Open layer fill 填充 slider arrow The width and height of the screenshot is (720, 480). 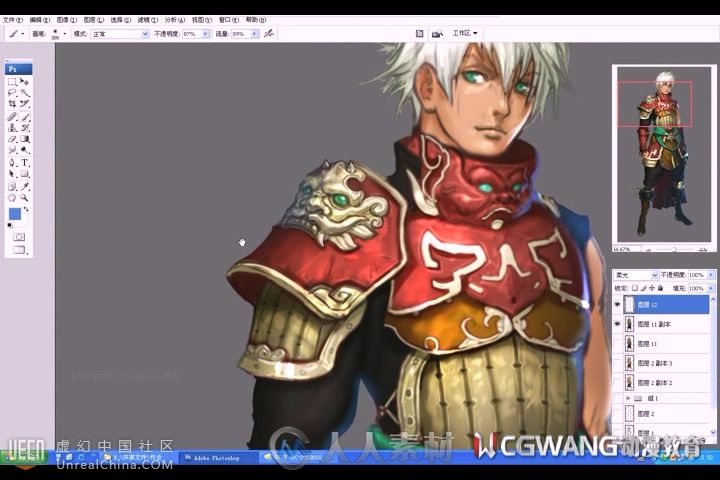[x=711, y=288]
